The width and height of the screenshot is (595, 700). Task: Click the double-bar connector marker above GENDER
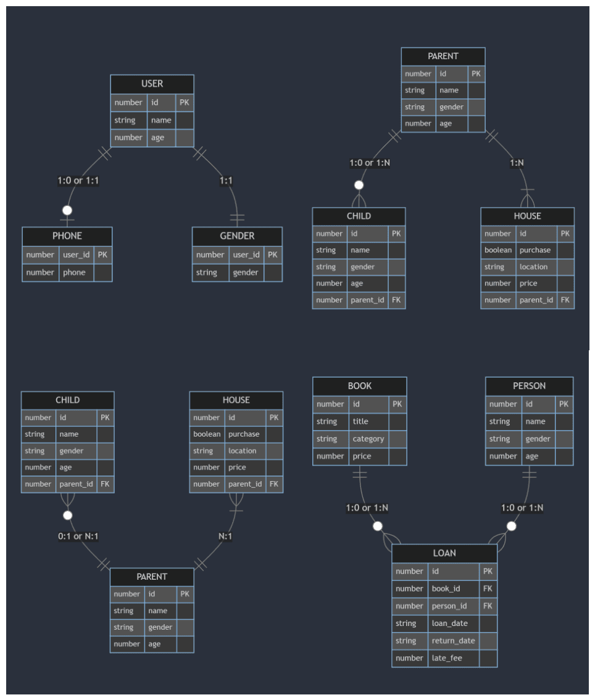coord(237,218)
